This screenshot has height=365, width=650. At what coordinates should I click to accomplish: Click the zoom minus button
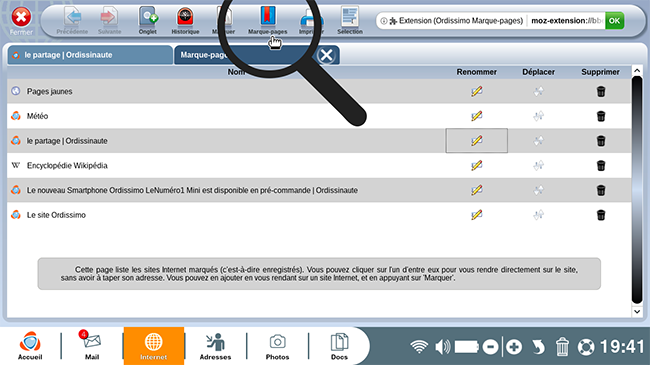[x=490, y=346]
